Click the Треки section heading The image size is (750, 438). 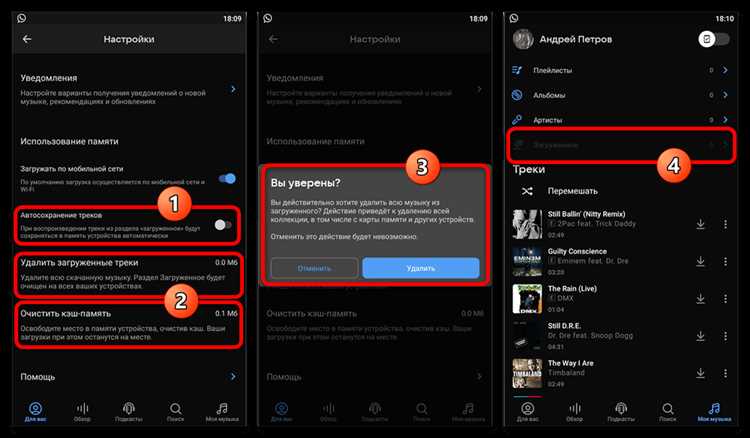(529, 169)
